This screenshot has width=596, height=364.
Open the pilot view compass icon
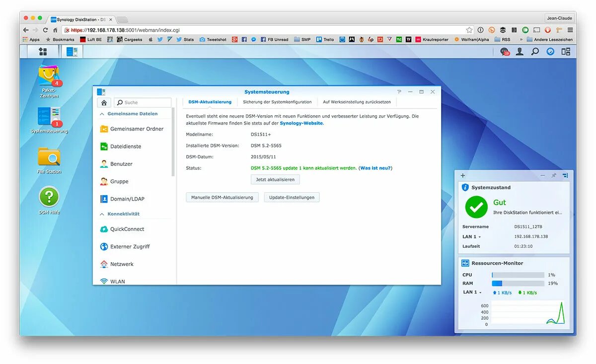[550, 51]
